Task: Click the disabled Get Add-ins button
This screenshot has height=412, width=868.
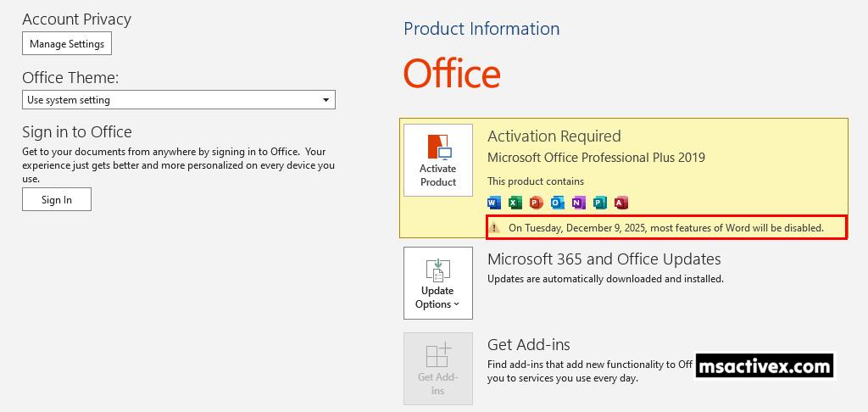Action: coord(437,368)
